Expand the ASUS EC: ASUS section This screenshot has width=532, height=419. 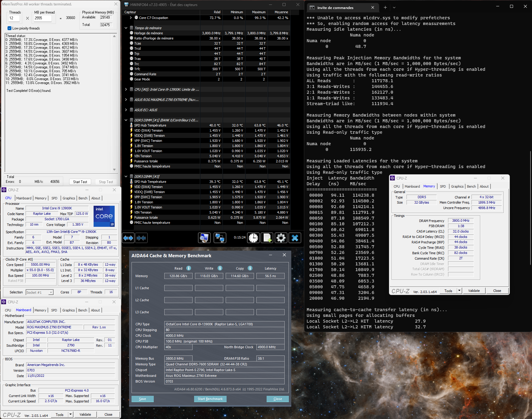[x=126, y=110]
